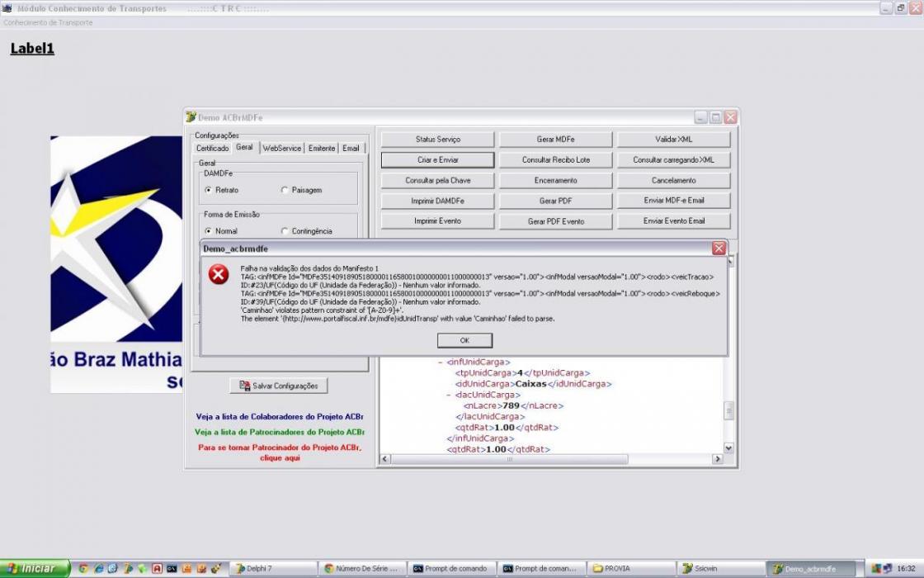Collapse the lacUnidCarga XML node

click(x=449, y=395)
